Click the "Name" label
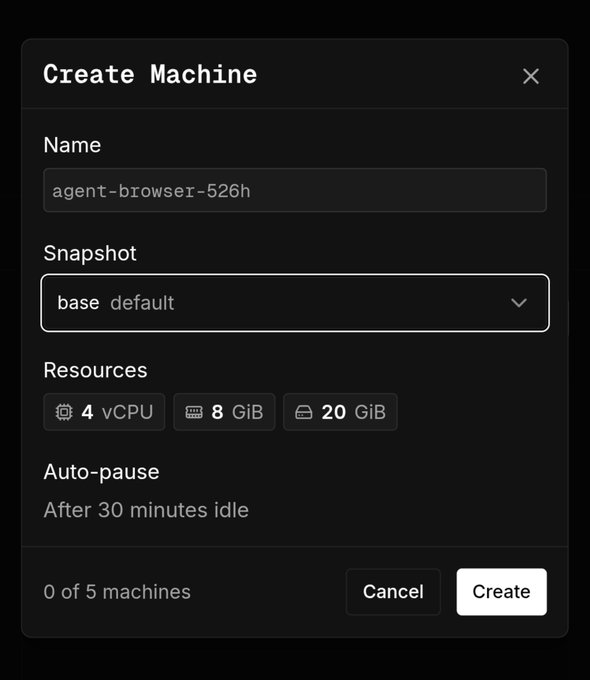The image size is (590, 680). pyautogui.click(x=72, y=145)
